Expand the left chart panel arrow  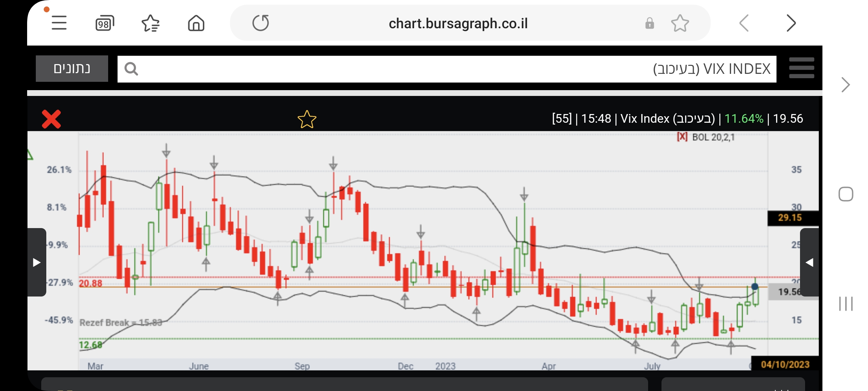[x=37, y=262]
